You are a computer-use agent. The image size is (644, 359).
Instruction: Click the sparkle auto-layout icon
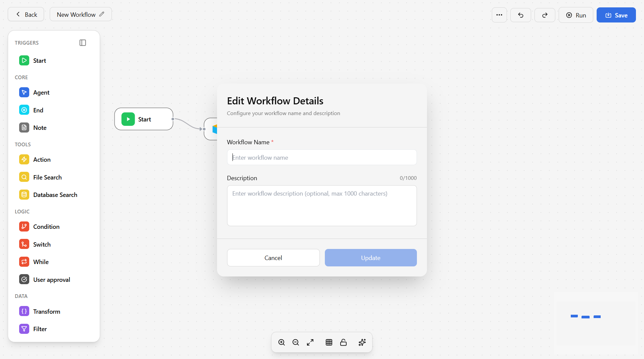pyautogui.click(x=362, y=342)
